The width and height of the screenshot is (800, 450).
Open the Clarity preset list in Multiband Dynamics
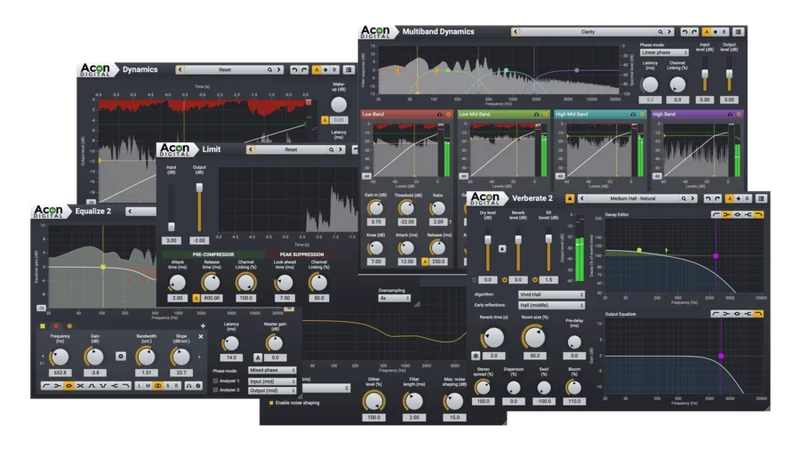click(588, 32)
